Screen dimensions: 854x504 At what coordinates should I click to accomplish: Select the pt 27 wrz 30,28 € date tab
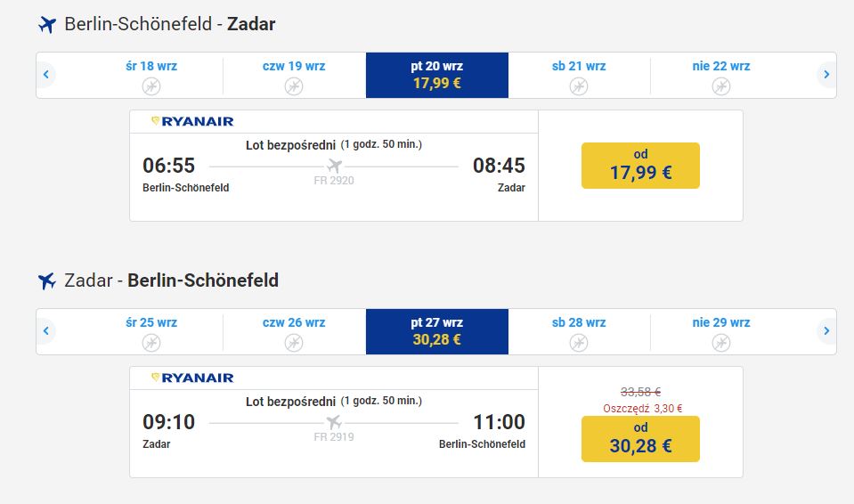(x=437, y=332)
